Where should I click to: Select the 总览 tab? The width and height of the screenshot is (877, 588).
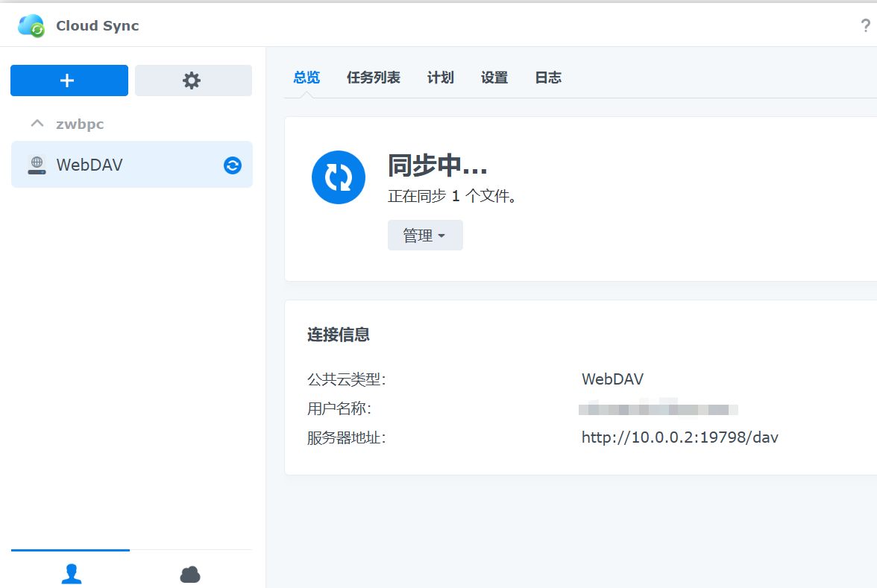(306, 78)
